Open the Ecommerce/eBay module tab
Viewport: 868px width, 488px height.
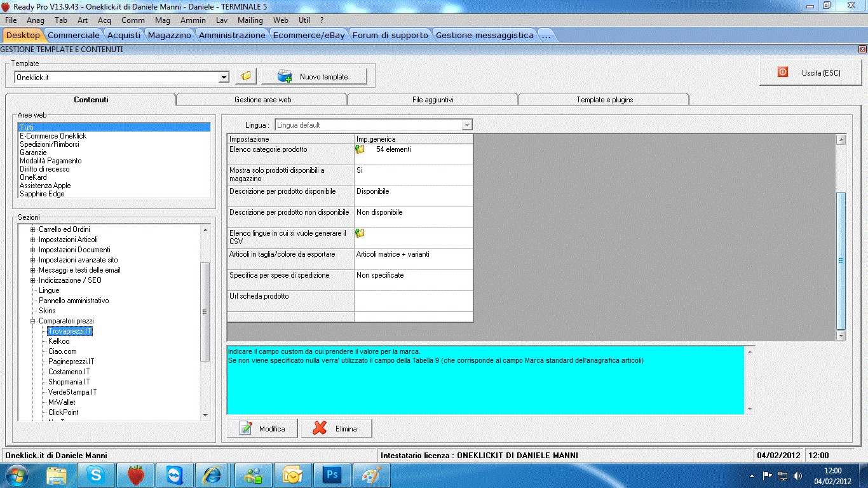point(309,36)
